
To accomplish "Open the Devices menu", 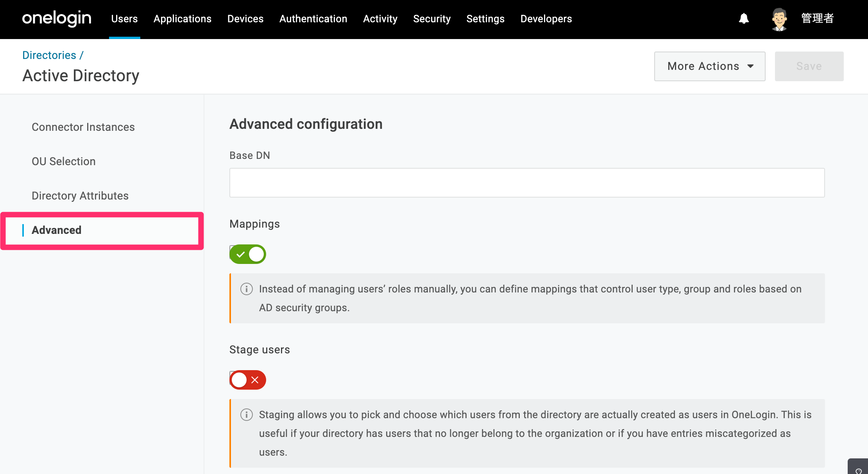I will click(245, 19).
